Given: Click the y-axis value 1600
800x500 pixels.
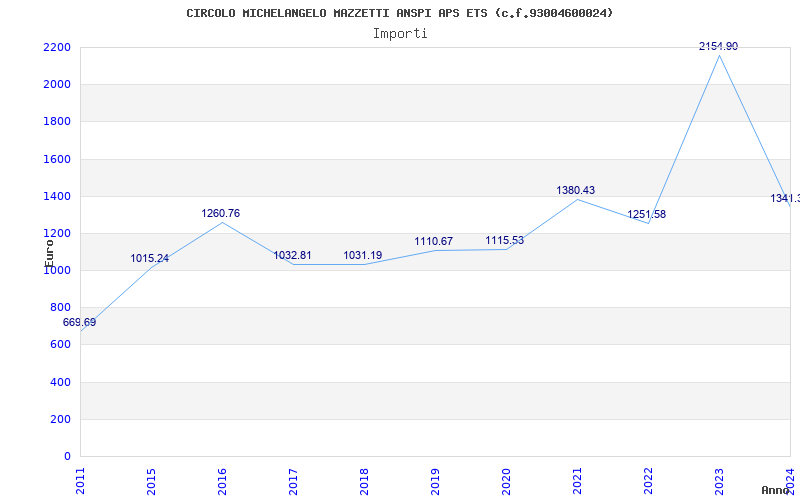Looking at the screenshot, I should tap(57, 159).
